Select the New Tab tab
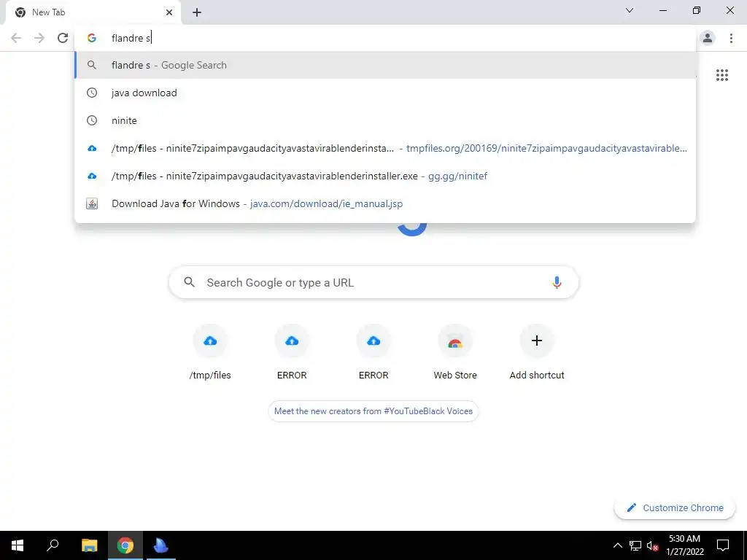 pyautogui.click(x=93, y=12)
